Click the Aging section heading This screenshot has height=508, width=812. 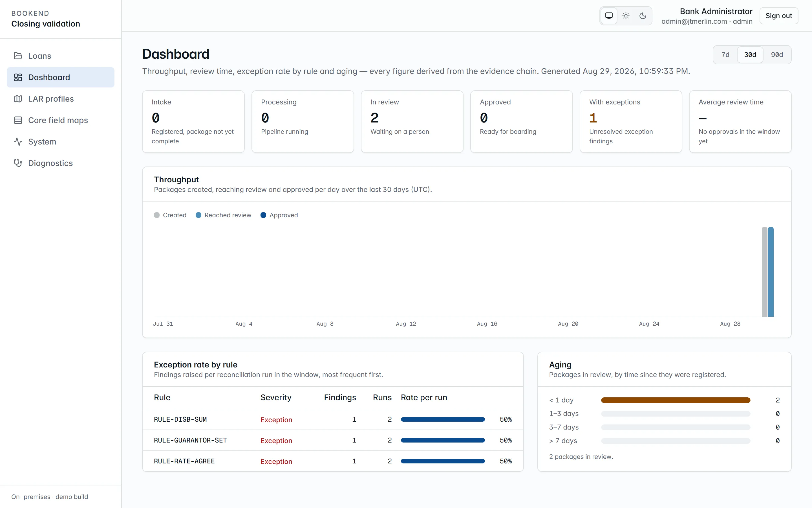coord(560,365)
